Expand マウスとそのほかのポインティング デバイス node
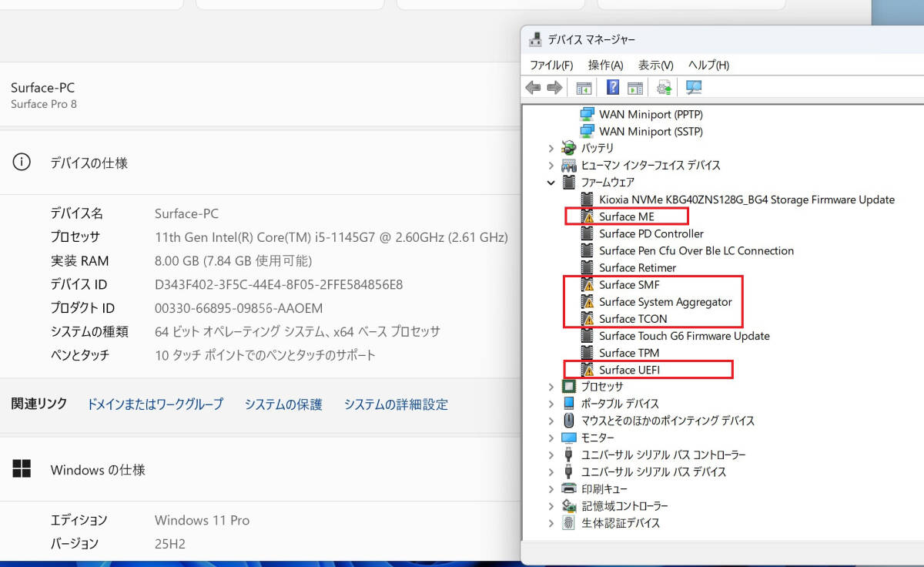The width and height of the screenshot is (924, 567). [x=551, y=421]
